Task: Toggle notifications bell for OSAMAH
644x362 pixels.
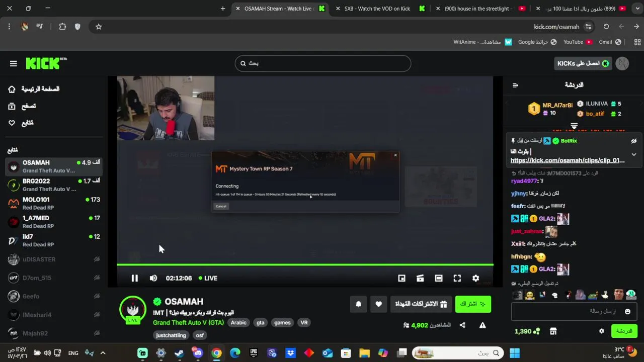Action: [x=359, y=304]
